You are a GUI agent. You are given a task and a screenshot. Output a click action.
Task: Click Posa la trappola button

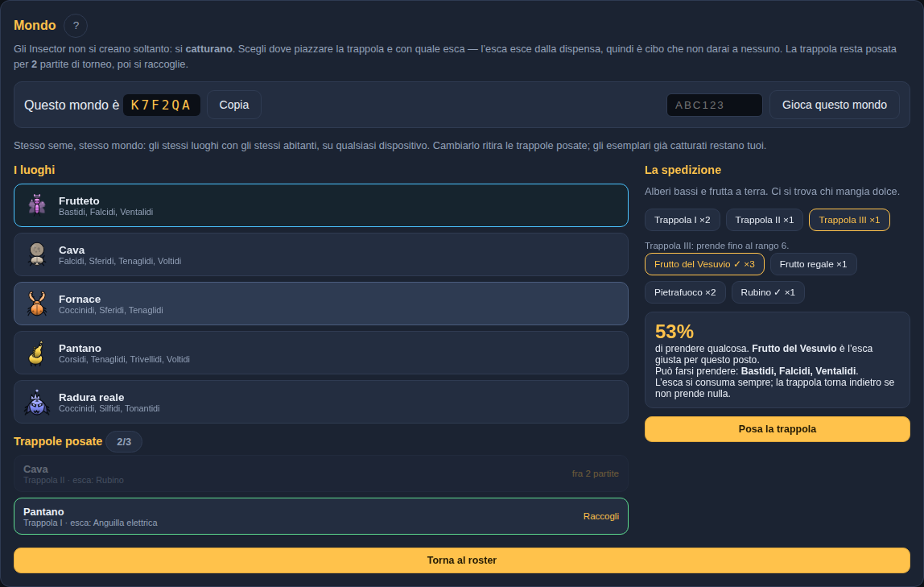pos(778,429)
